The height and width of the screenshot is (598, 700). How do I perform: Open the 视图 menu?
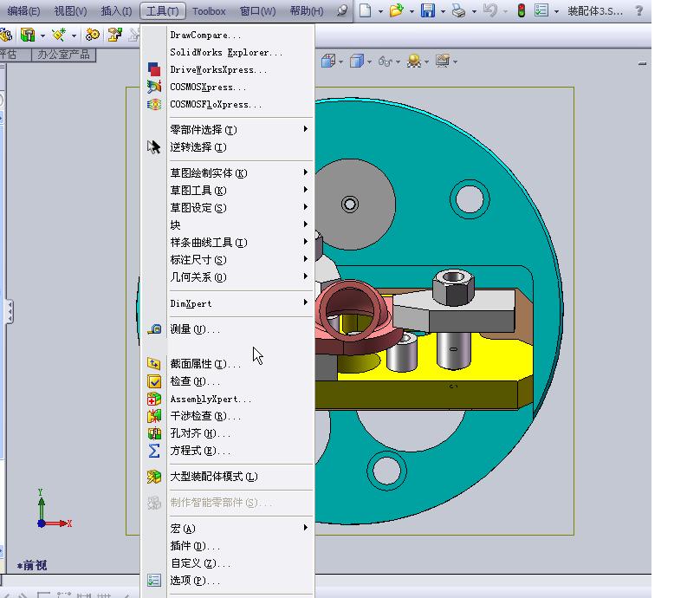tap(70, 11)
